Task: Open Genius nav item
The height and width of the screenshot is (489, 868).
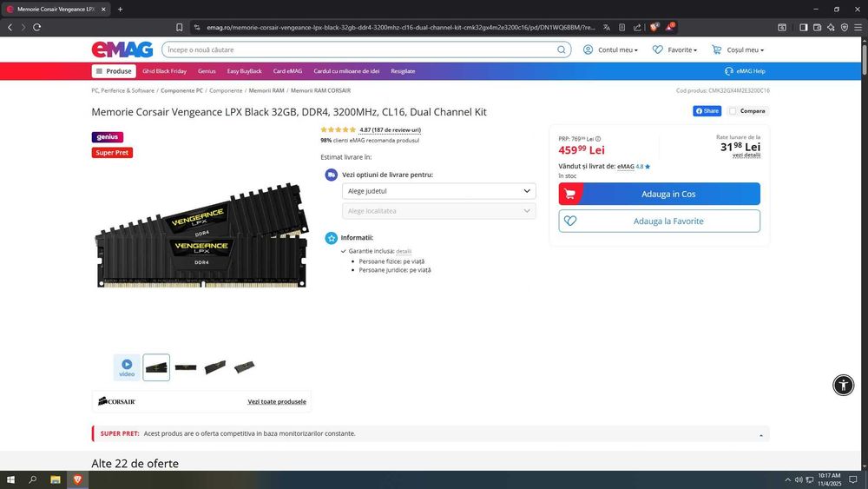Action: pos(207,71)
